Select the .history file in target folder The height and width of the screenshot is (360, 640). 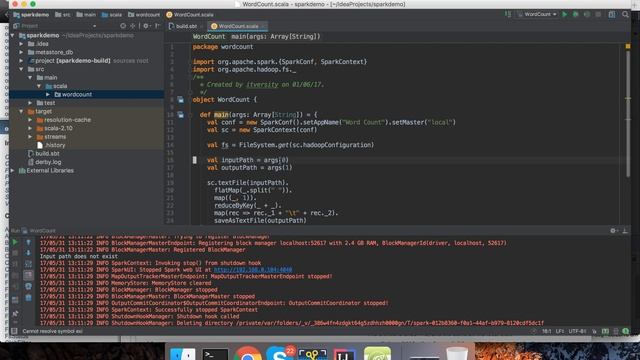pyautogui.click(x=51, y=145)
